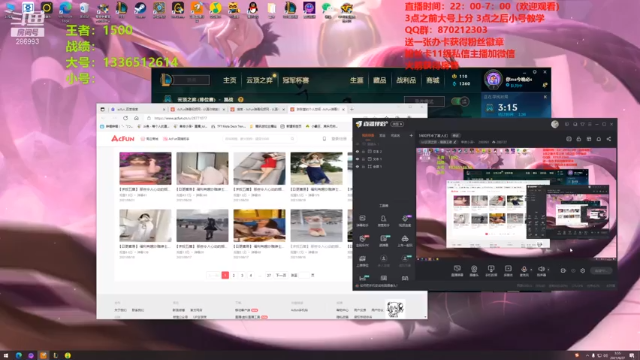Toggle lock of 文本 1 source

coord(364,159)
